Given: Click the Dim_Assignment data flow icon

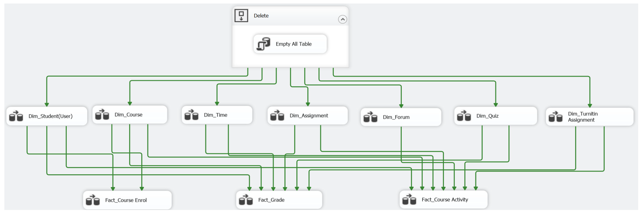Looking at the screenshot, I should (x=277, y=116).
